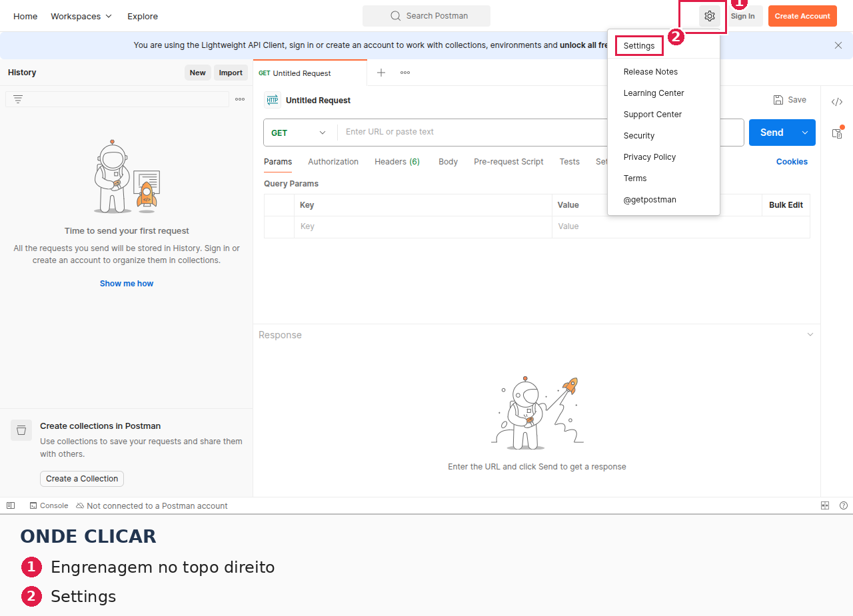Open the History panel more options ellipsis
Image resolution: width=853 pixels, height=616 pixels.
[240, 99]
